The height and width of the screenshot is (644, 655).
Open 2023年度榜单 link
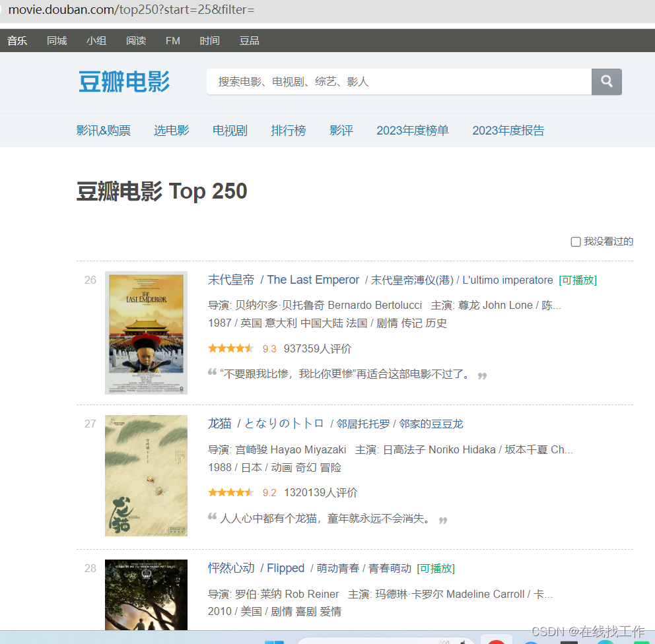[413, 131]
